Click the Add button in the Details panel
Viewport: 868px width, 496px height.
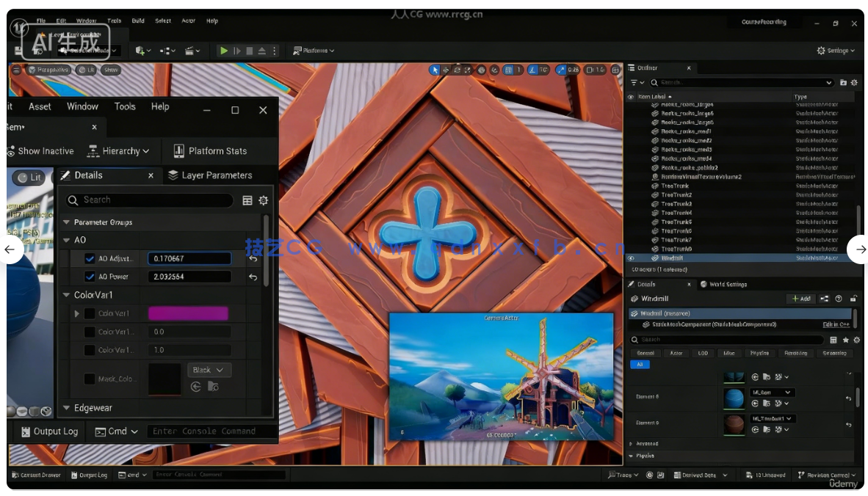click(800, 298)
